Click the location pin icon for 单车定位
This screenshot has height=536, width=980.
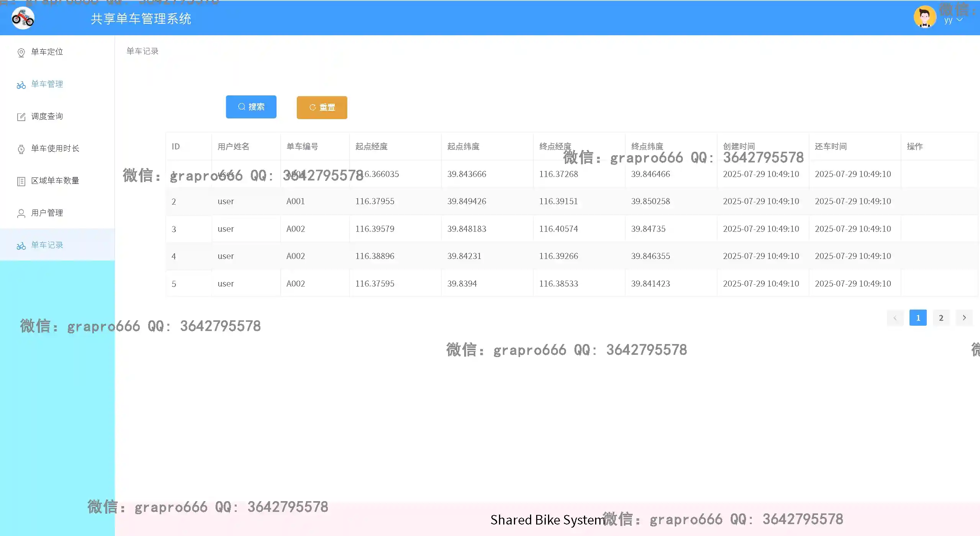21,52
